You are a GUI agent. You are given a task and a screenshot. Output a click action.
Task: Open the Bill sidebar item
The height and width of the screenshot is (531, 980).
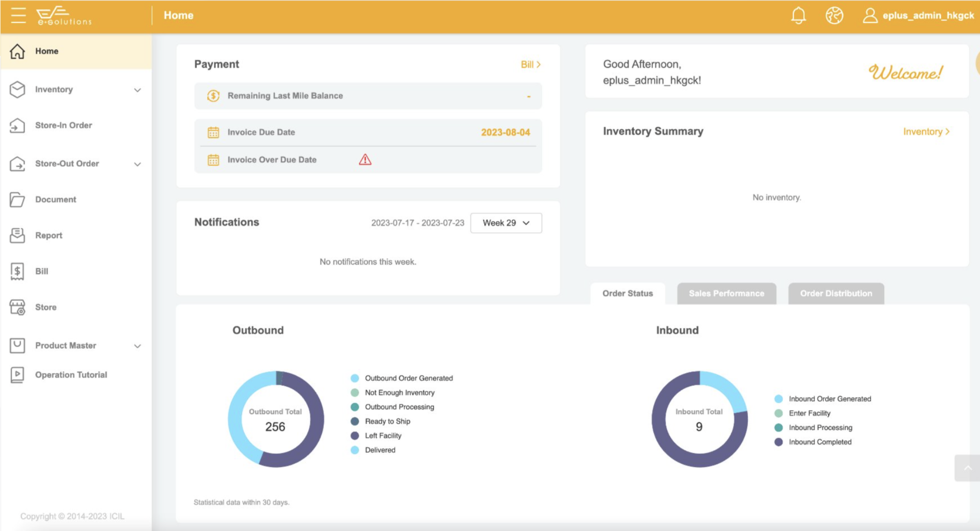coord(41,271)
